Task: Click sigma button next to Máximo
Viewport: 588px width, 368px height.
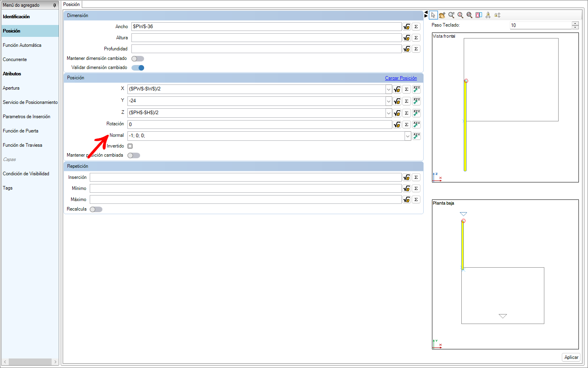Action: [x=416, y=199]
